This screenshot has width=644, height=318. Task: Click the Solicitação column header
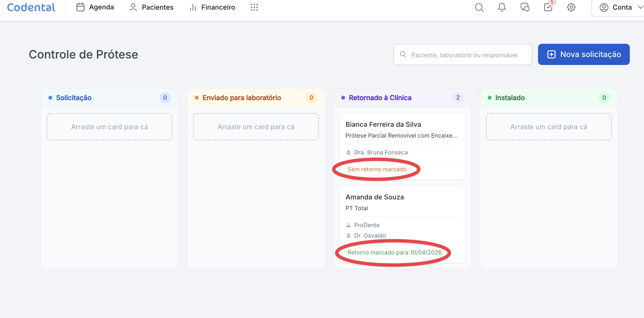pyautogui.click(x=73, y=98)
